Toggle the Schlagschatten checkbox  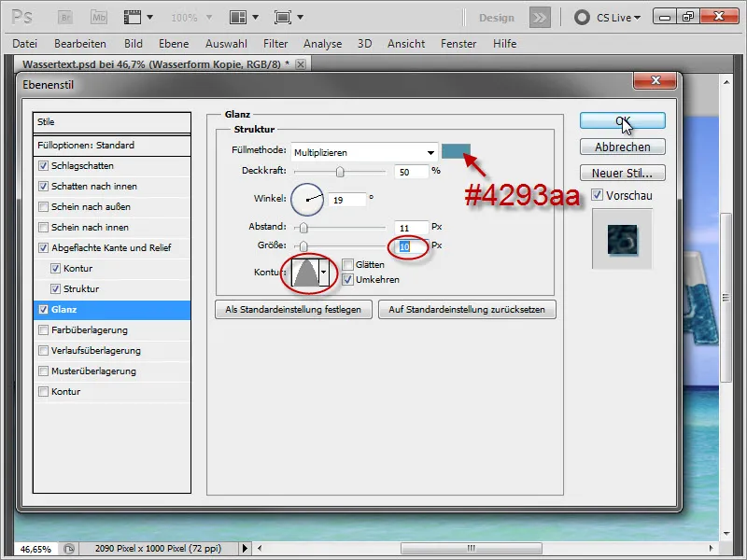click(43, 166)
